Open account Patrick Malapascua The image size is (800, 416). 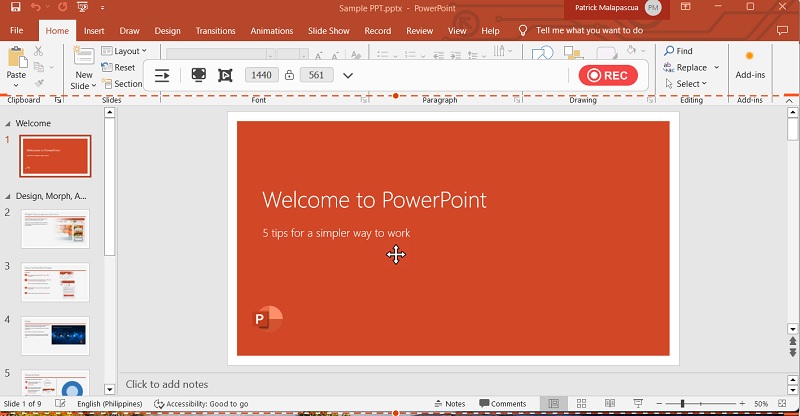point(617,8)
